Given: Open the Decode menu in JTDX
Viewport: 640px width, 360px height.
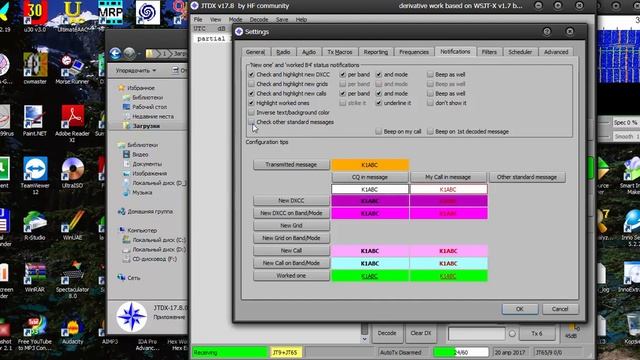Looking at the screenshot, I should click(259, 20).
